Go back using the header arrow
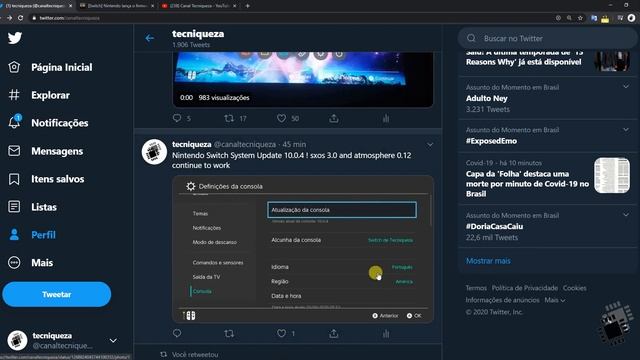This screenshot has width=640, height=360. (150, 38)
